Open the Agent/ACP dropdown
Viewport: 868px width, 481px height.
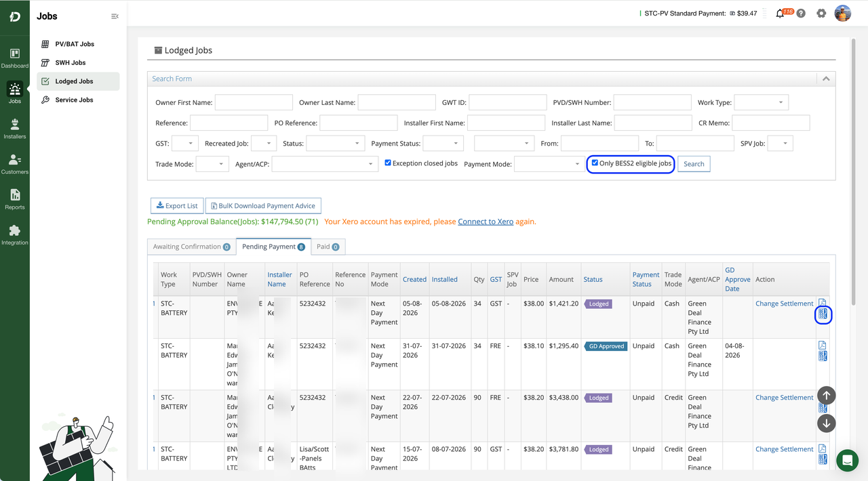click(x=325, y=164)
